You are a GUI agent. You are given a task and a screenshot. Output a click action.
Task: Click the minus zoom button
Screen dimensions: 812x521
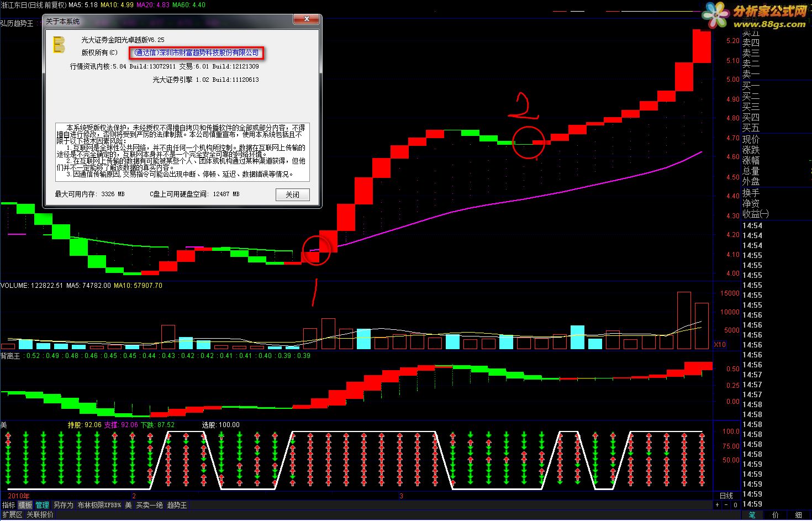[x=726, y=505]
